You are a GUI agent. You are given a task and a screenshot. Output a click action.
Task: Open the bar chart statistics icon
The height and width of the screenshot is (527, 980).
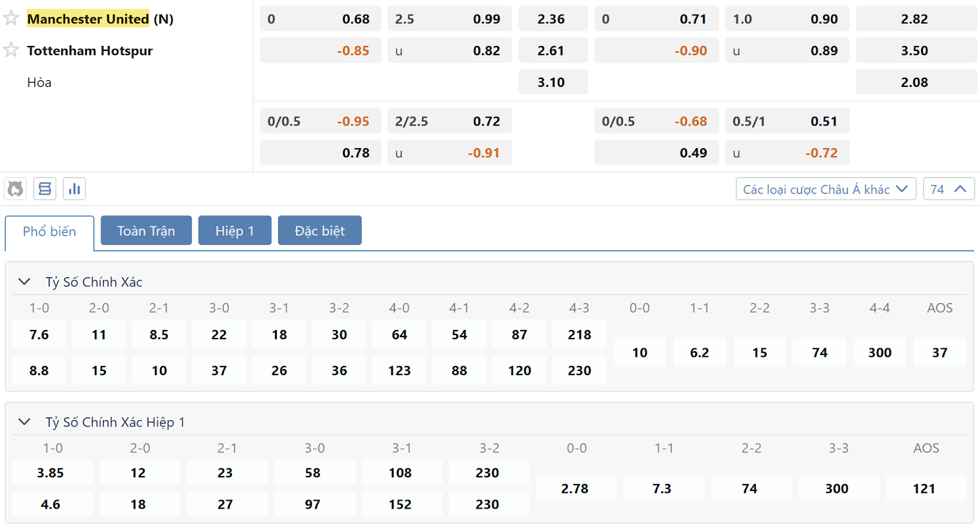pyautogui.click(x=74, y=189)
